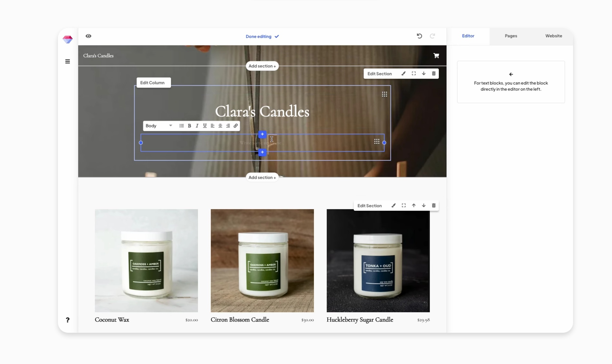Open the help question mark

coord(68,320)
